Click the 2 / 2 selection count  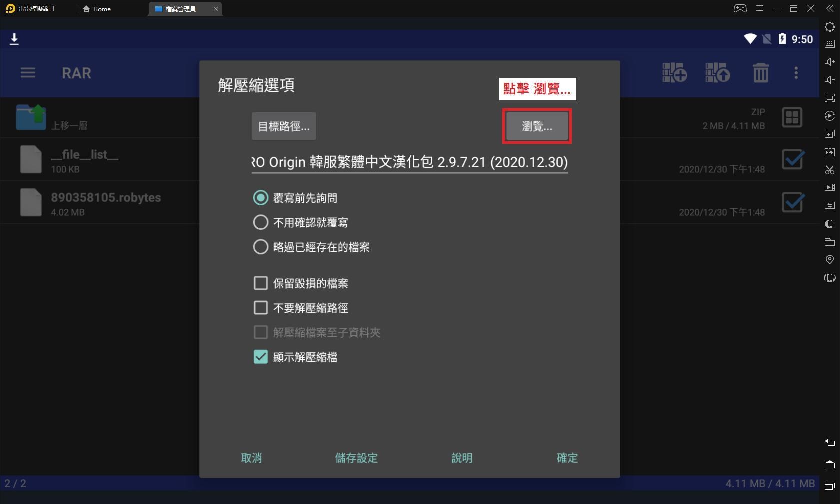tap(15, 483)
